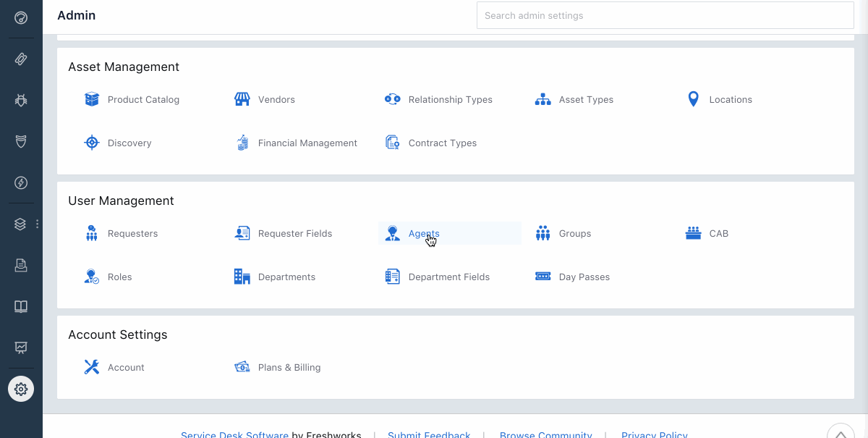
Task: Click Vendors in Asset Management
Action: (x=276, y=99)
